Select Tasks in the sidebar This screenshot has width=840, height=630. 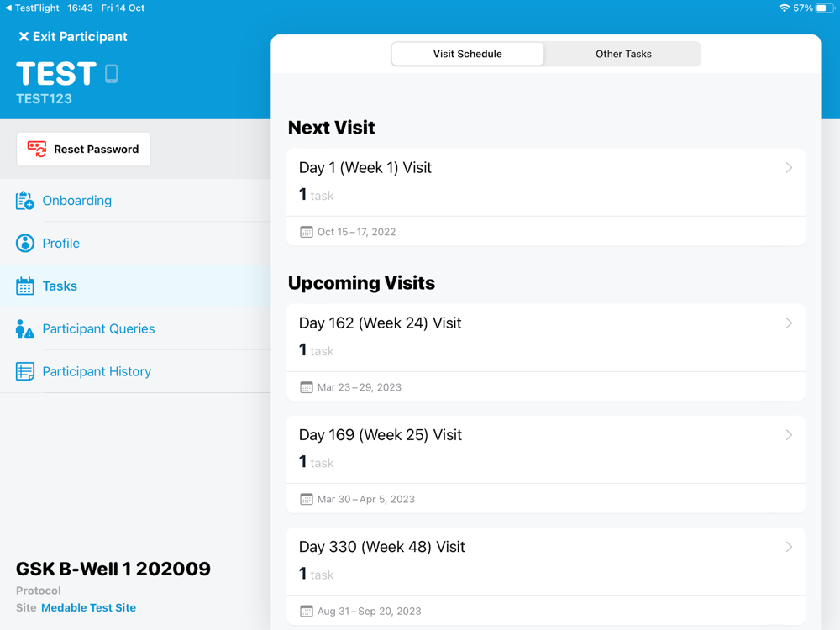135,286
